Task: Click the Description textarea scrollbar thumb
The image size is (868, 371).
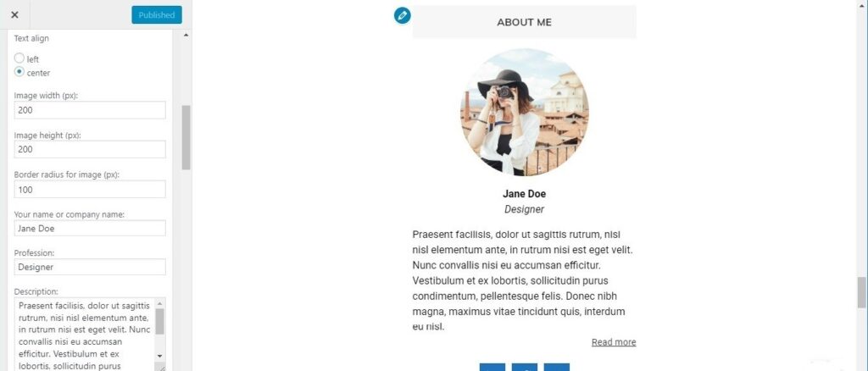Action: [160, 321]
